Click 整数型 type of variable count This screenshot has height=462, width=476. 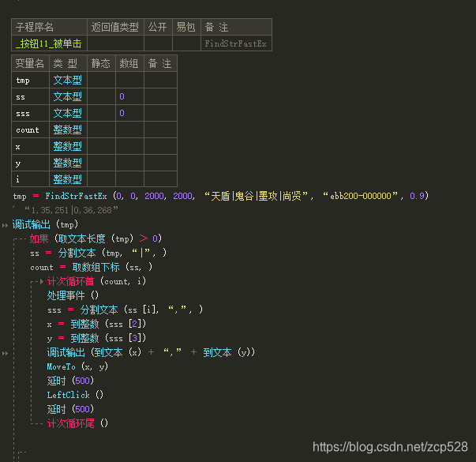tap(68, 130)
